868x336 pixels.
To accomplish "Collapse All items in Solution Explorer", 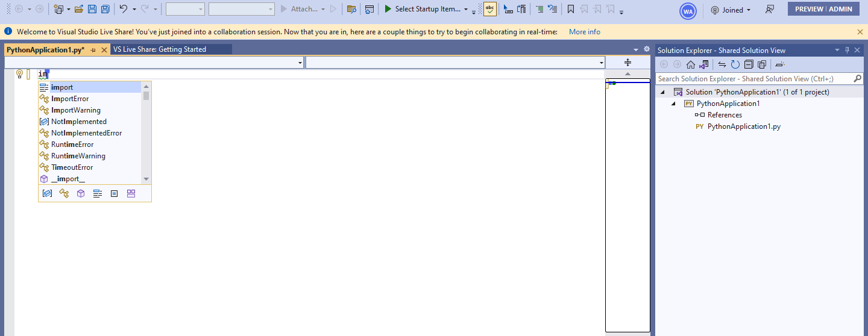I will 749,64.
